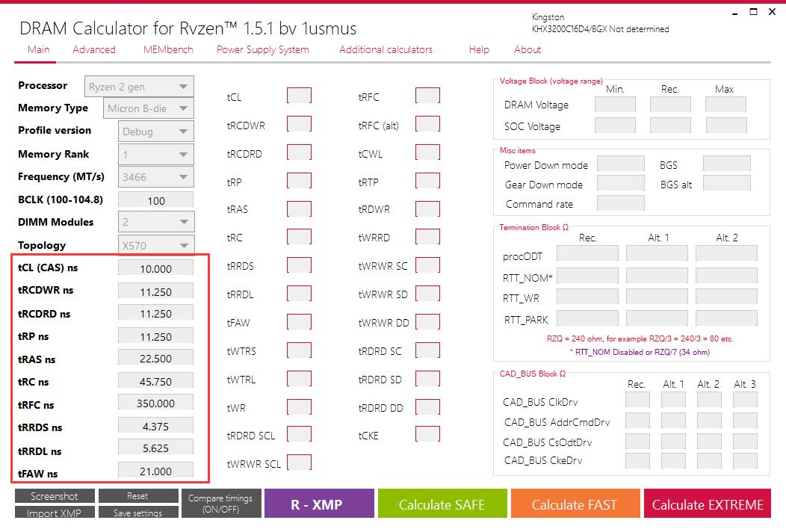Toggle Compare timings ON/OFF
The width and height of the screenshot is (786, 532).
tap(220, 504)
